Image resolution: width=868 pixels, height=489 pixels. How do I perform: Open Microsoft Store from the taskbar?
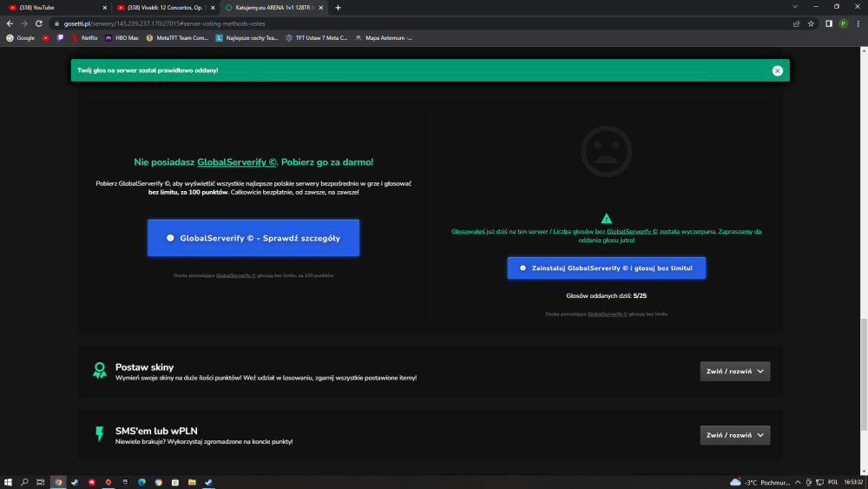tap(175, 482)
